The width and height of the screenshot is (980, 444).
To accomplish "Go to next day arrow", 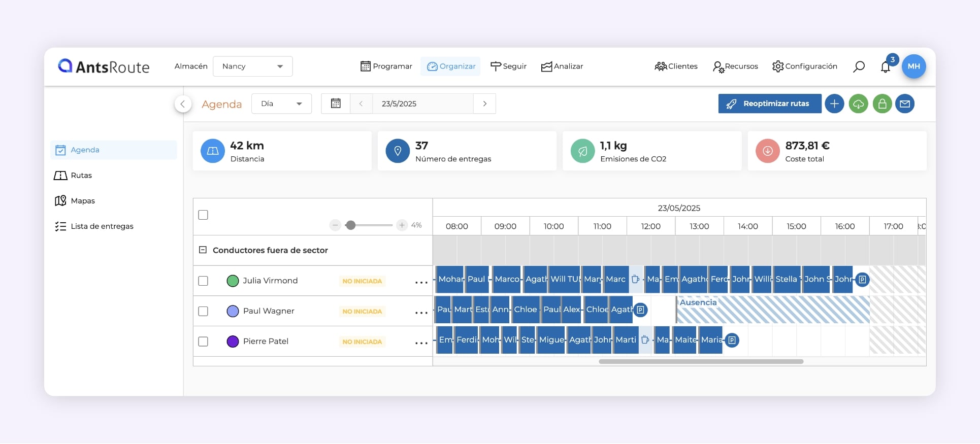I will [484, 104].
